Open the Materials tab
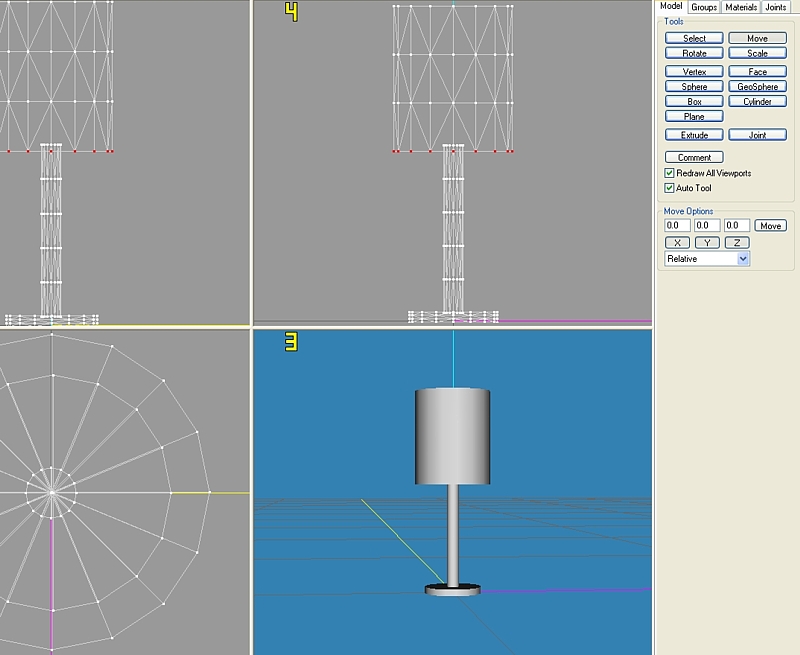 click(x=741, y=7)
